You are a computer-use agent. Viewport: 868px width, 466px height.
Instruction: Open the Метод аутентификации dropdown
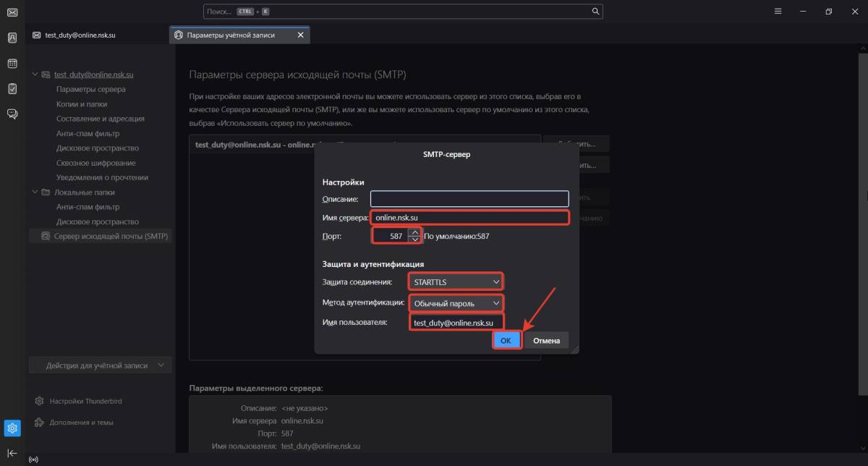pos(456,303)
